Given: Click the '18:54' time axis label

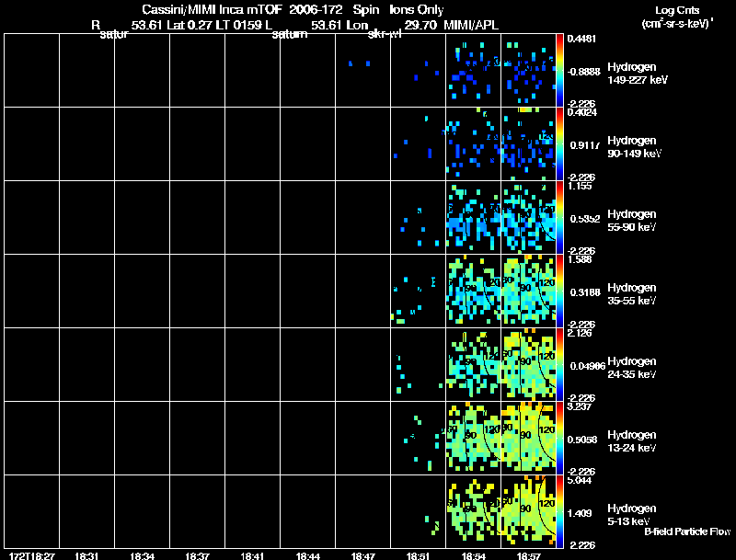Looking at the screenshot, I should click(x=474, y=555).
